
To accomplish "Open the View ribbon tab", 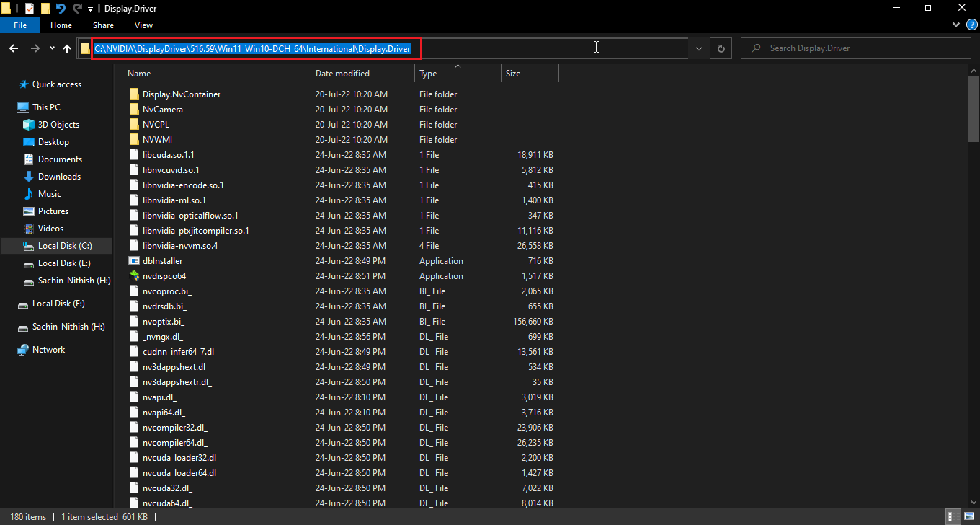I will pos(143,25).
